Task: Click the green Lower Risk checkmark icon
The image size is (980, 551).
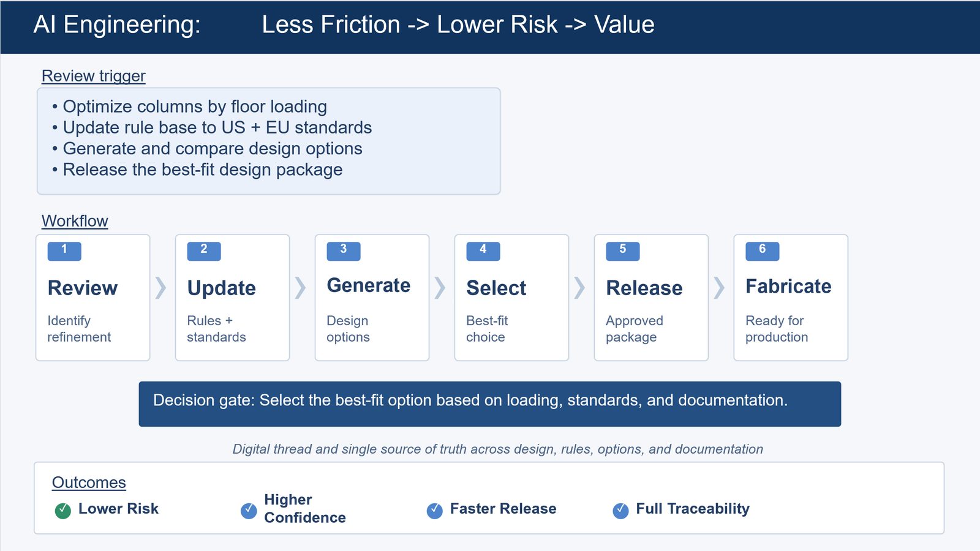Action: click(63, 511)
